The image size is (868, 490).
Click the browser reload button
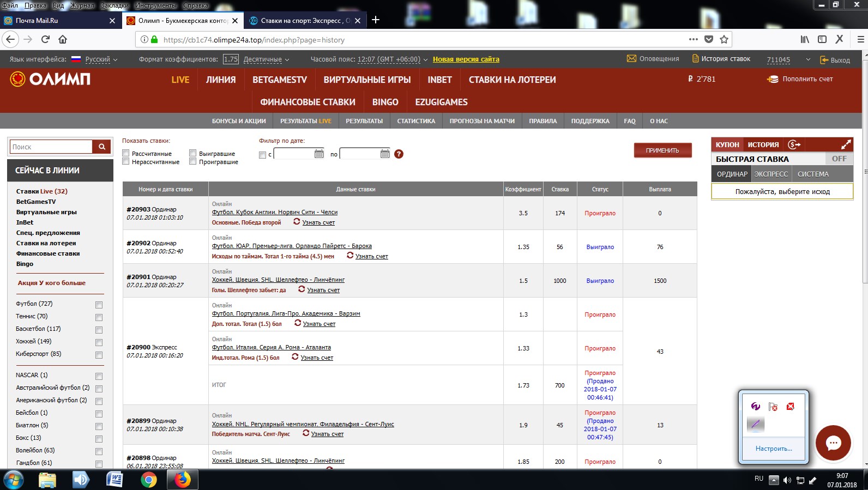point(45,39)
